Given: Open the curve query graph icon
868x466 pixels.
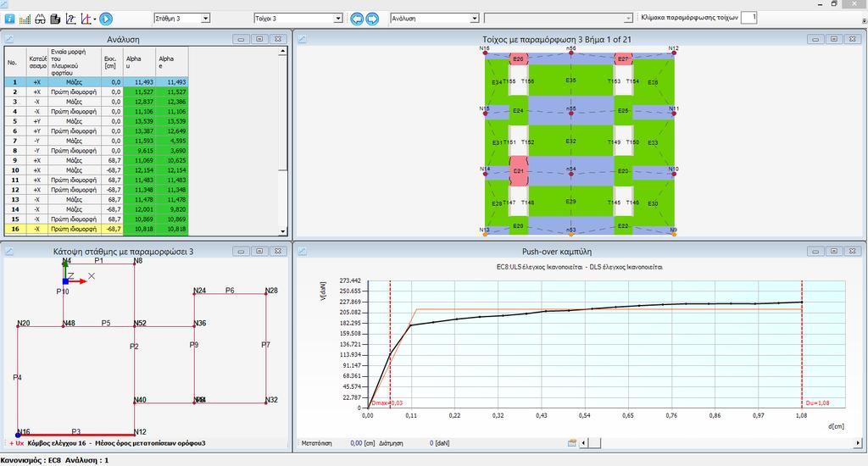Looking at the screenshot, I should (x=70, y=19).
